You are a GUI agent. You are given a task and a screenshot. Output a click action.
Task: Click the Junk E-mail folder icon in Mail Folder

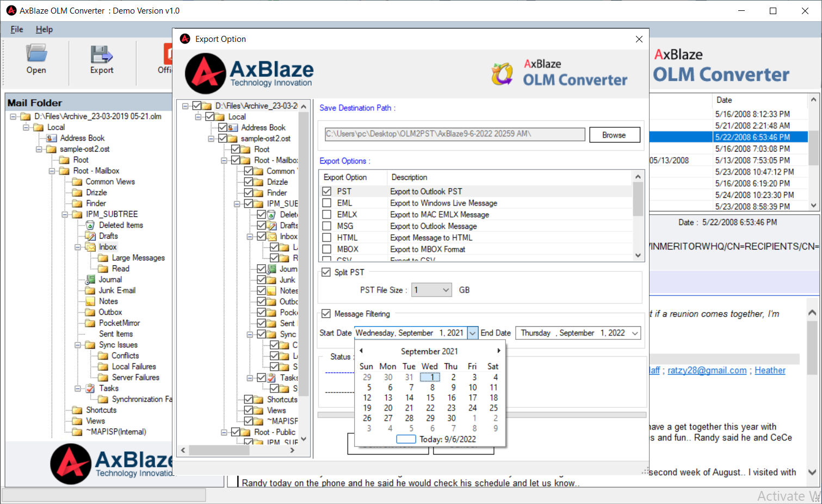point(90,290)
